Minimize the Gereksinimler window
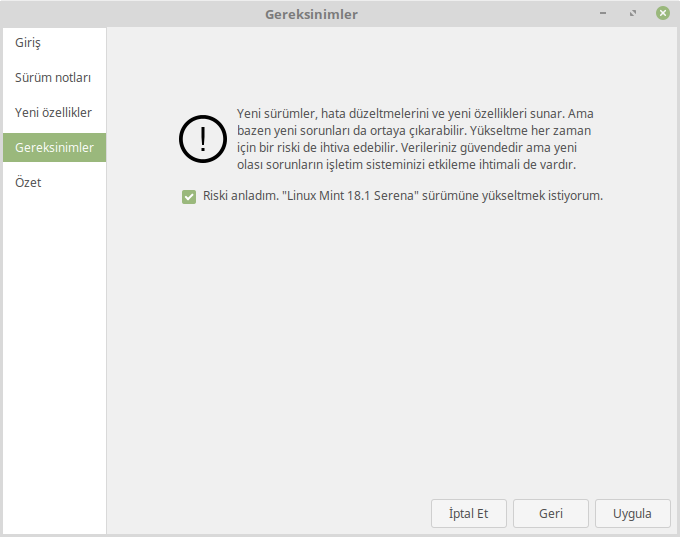The width and height of the screenshot is (680, 537). 603,13
